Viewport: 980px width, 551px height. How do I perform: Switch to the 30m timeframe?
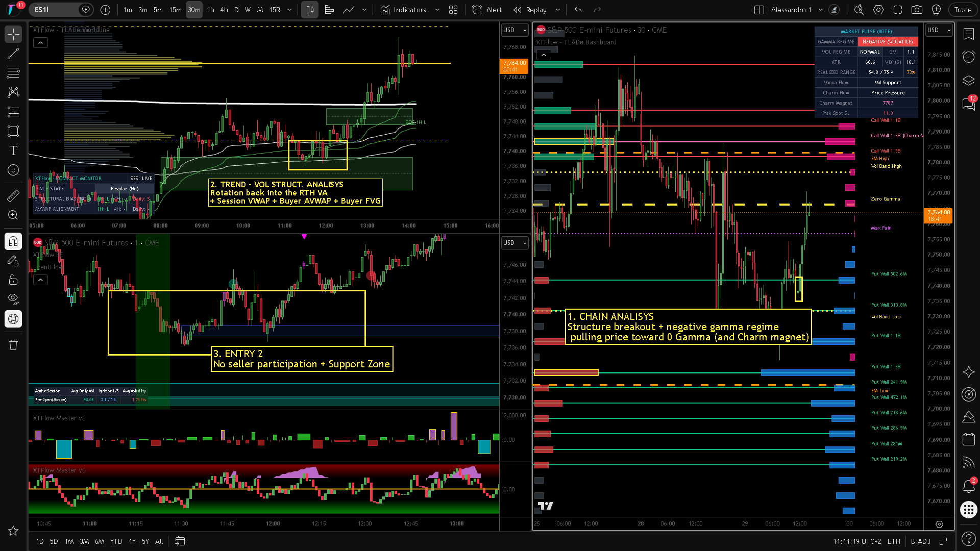pos(194,10)
